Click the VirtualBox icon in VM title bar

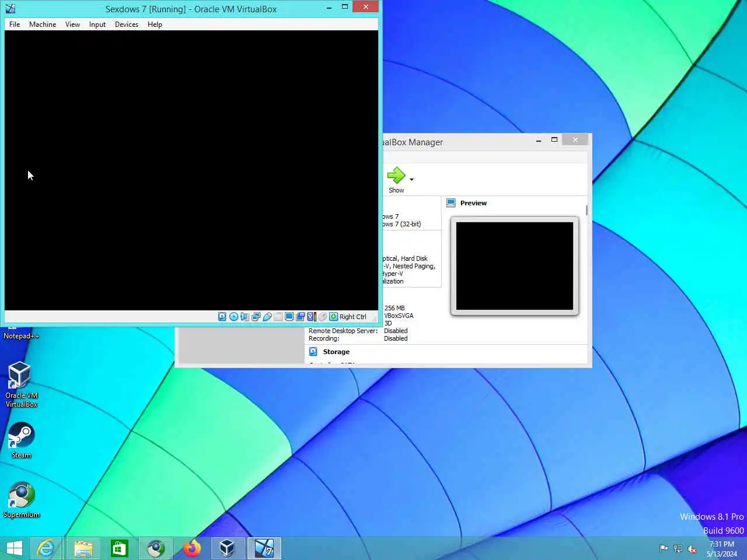(11, 9)
